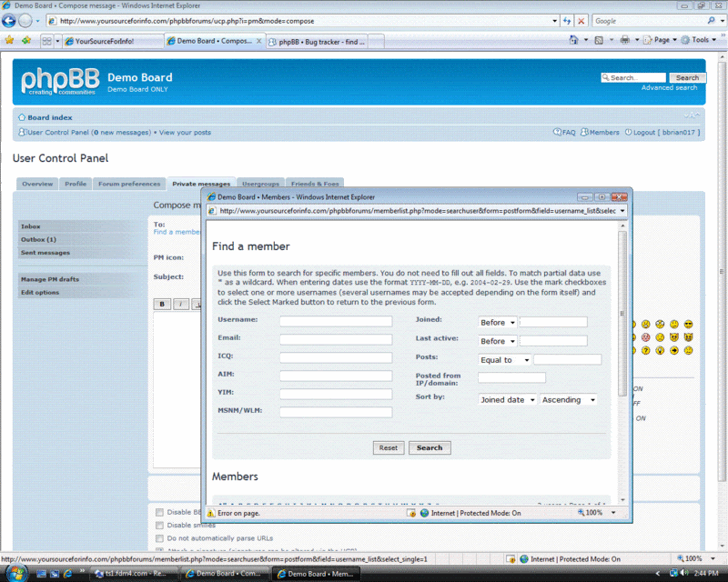The height and width of the screenshot is (582, 728).
Task: Click Internet Explorer quick launch icon
Action: 67,574
